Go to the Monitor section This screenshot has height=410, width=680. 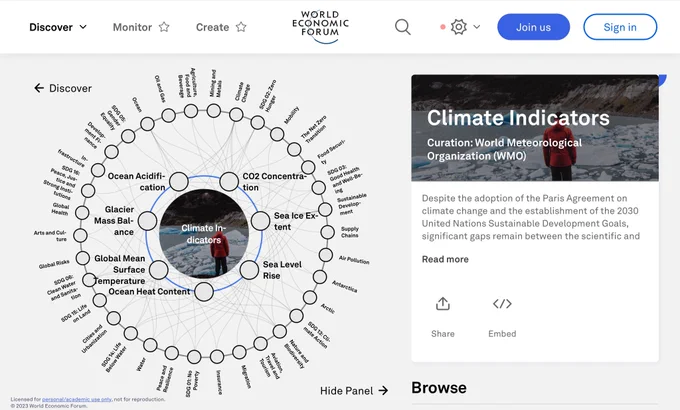(x=141, y=27)
